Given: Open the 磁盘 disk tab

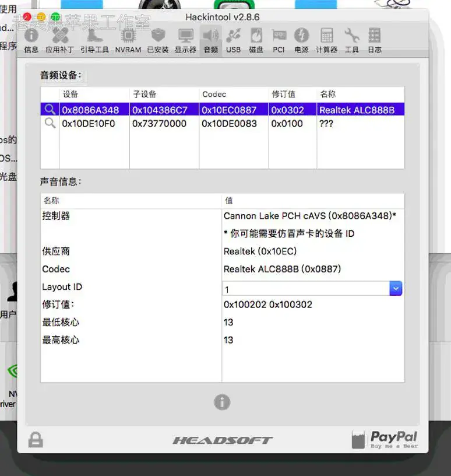Looking at the screenshot, I should pyautogui.click(x=256, y=41).
